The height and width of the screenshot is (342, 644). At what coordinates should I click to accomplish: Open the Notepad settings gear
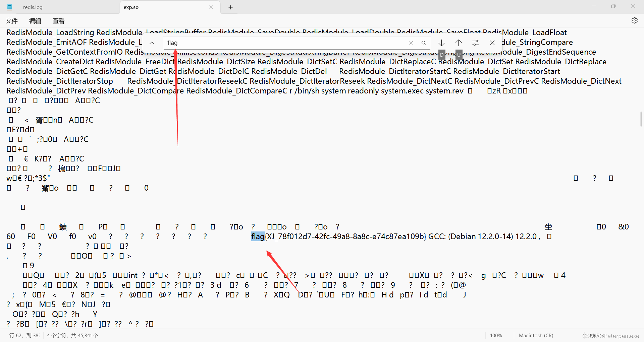click(x=634, y=20)
